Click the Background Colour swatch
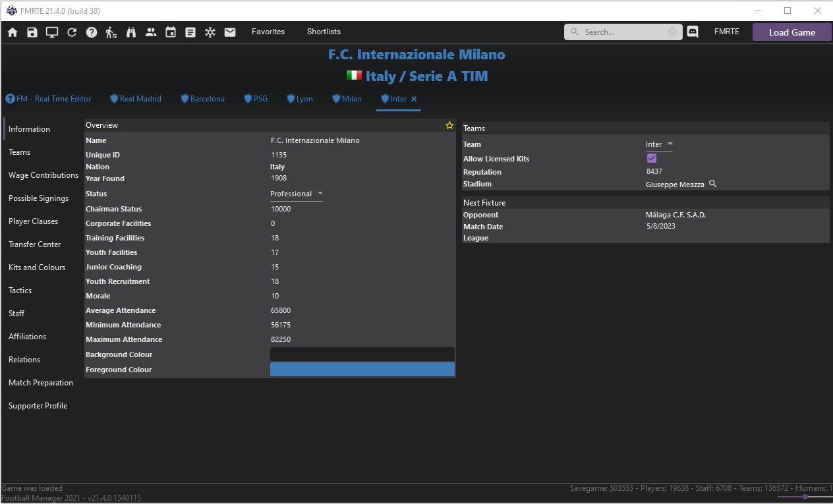Screen dimensions: 833x504 tap(362, 354)
